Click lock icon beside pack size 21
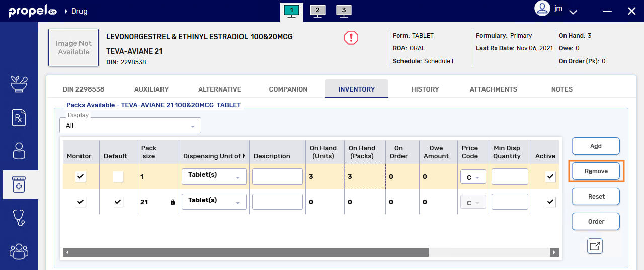The height and width of the screenshot is (270, 644). click(173, 202)
